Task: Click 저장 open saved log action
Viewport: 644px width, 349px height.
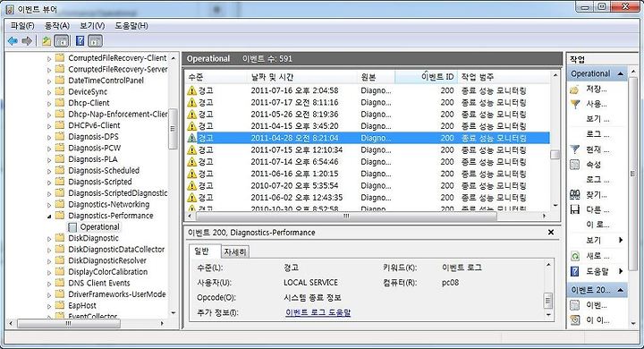Action: (597, 89)
